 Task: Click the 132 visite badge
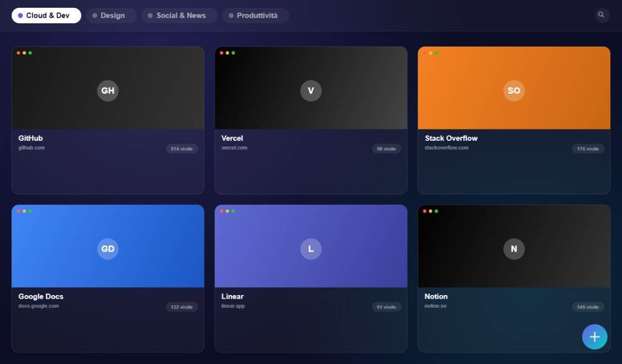tap(182, 308)
